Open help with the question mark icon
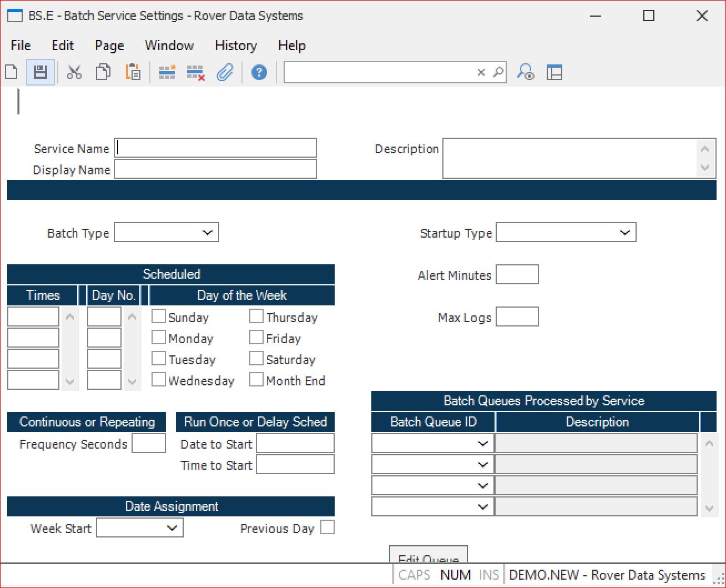Screen dimensions: 726x588 point(259,72)
